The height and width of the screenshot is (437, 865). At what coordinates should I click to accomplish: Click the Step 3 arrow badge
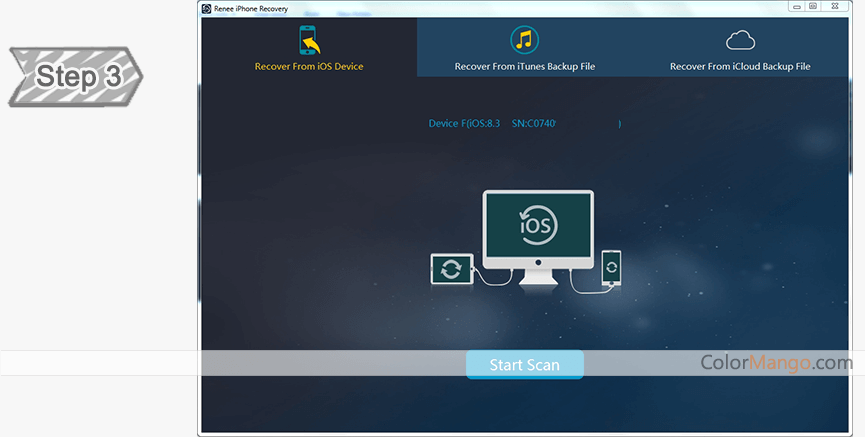click(75, 76)
